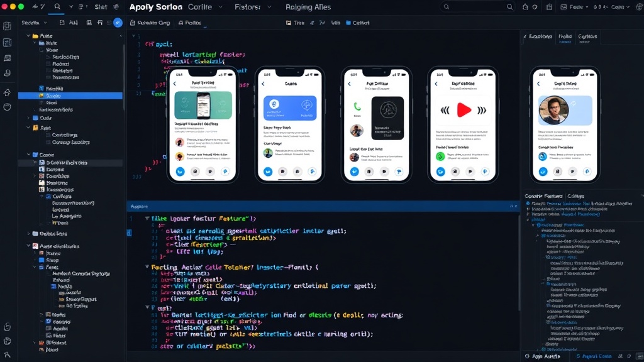Select the Fedaoltion item in the file tree

65,57
